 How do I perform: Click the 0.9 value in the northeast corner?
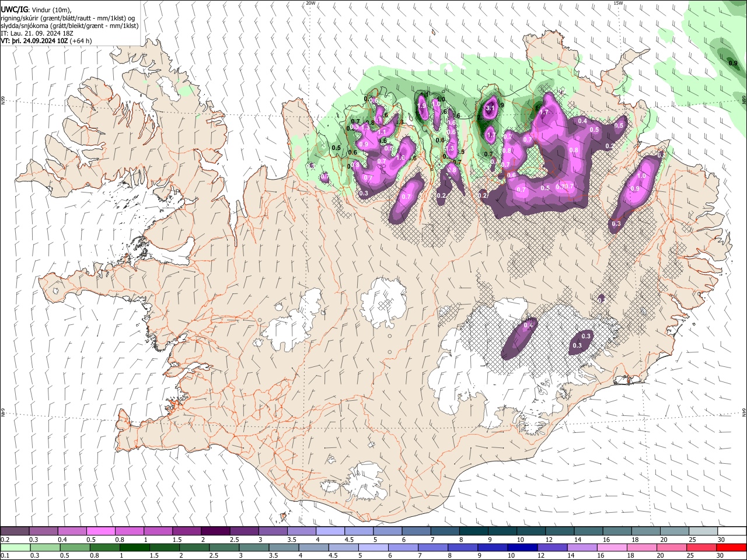(732, 63)
